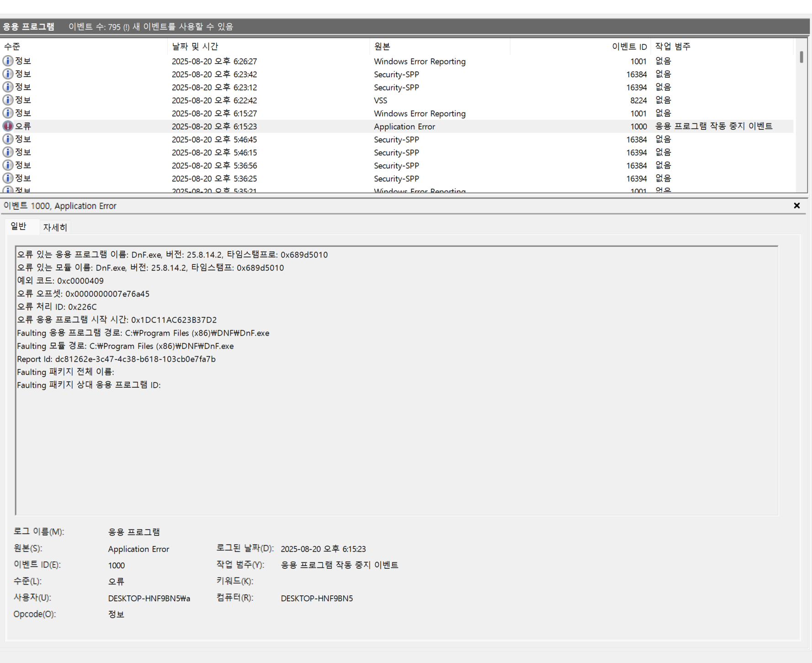
Task: Select Application Error source in list
Action: [404, 126]
